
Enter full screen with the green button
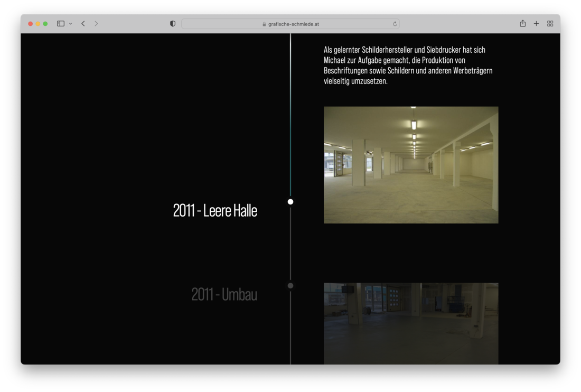pyautogui.click(x=45, y=24)
